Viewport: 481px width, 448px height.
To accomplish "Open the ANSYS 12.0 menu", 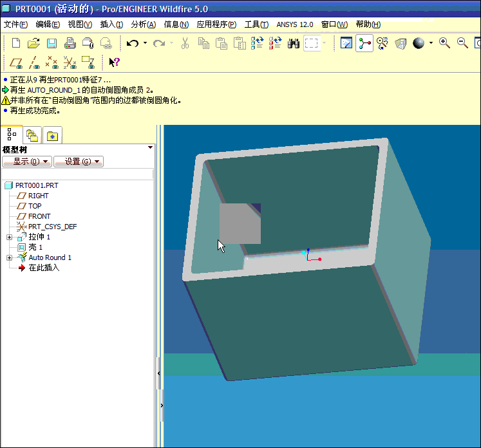I will click(295, 24).
